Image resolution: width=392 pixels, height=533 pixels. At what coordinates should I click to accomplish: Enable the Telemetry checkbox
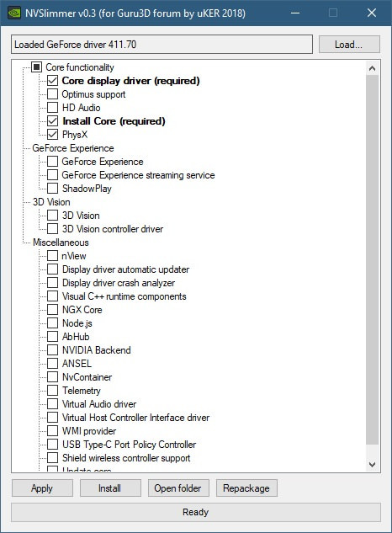click(52, 390)
